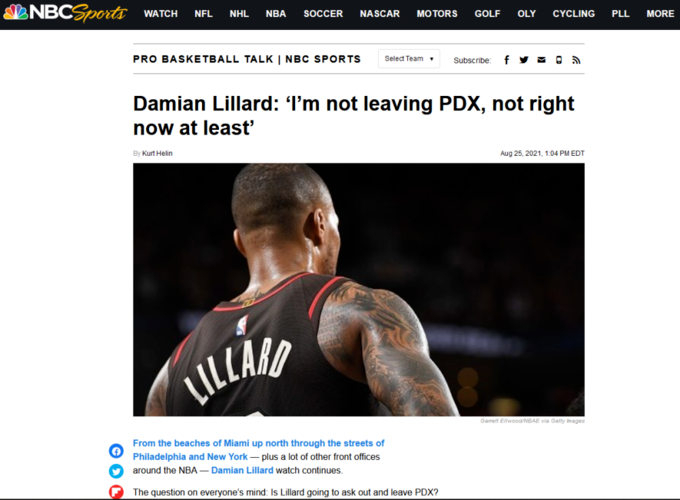Click author name Kurt Helin

point(157,154)
